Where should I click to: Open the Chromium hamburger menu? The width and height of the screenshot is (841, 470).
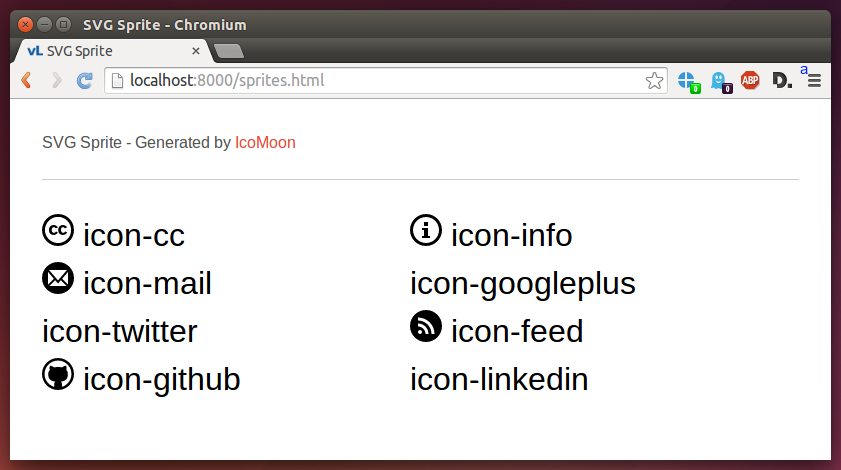click(x=814, y=80)
